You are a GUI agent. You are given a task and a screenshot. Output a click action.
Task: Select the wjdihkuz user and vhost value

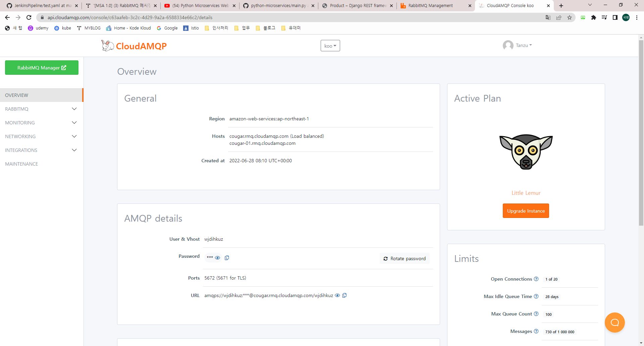coord(214,239)
